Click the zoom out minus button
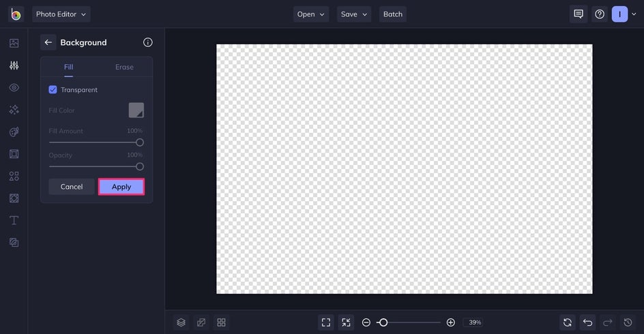The width and height of the screenshot is (644, 334). tap(366, 322)
